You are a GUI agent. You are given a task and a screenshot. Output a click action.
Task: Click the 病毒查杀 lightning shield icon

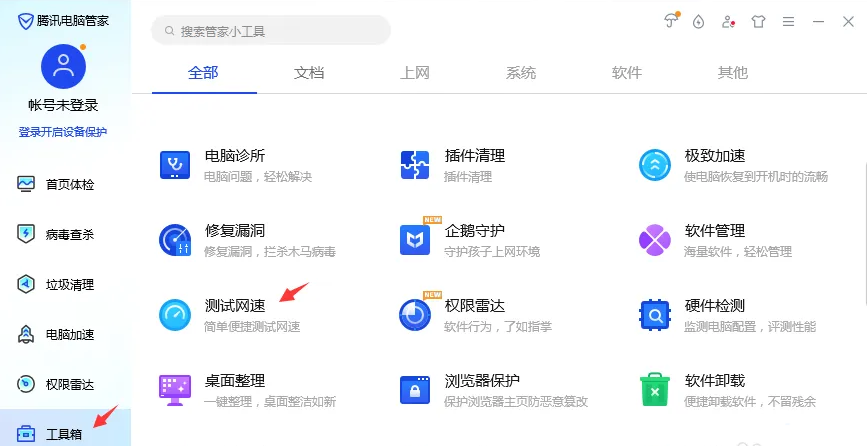click(26, 234)
